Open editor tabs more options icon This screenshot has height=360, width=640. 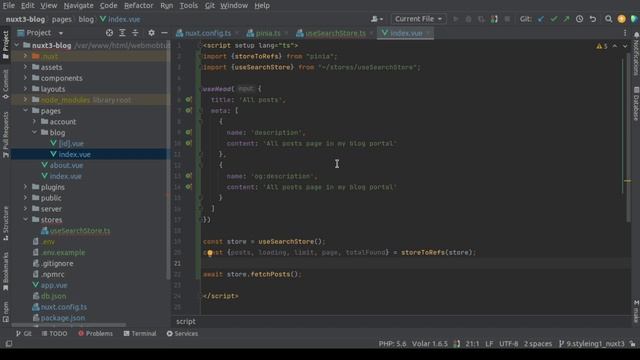click(625, 33)
